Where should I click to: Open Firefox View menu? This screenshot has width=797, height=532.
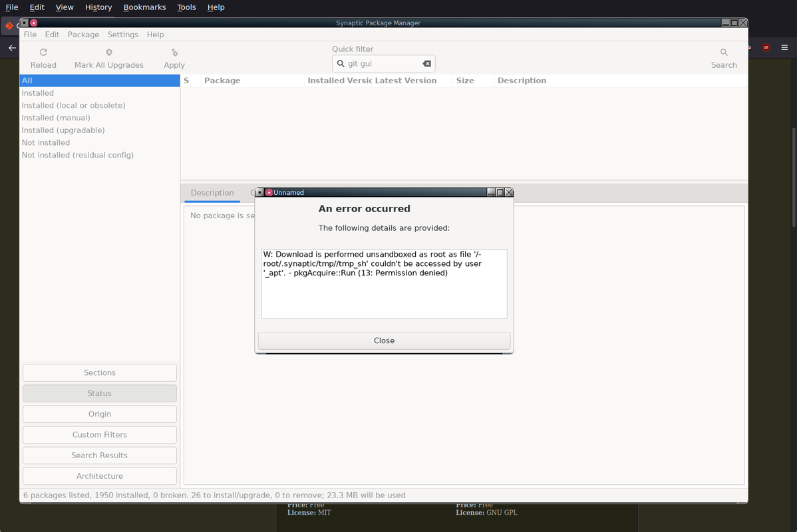pos(65,7)
